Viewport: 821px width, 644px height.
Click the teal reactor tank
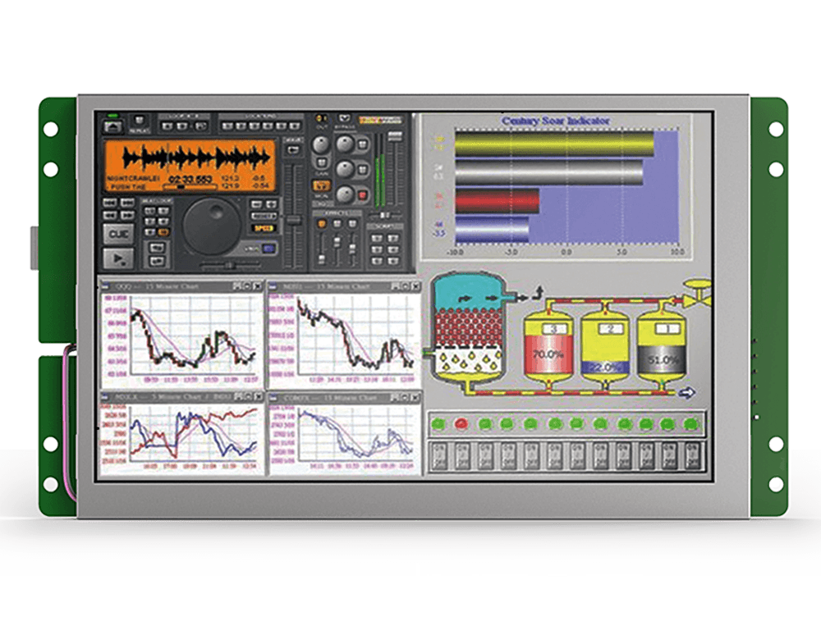click(469, 331)
